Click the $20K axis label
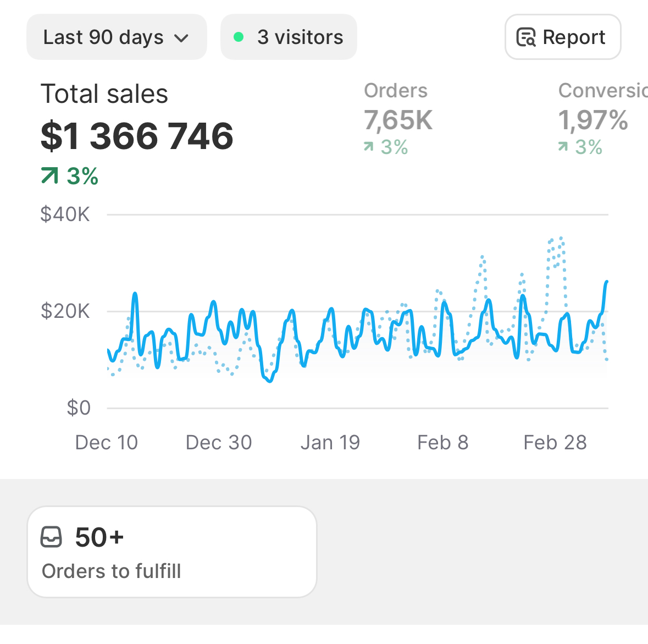Screen dimensions: 648x644 tap(65, 311)
